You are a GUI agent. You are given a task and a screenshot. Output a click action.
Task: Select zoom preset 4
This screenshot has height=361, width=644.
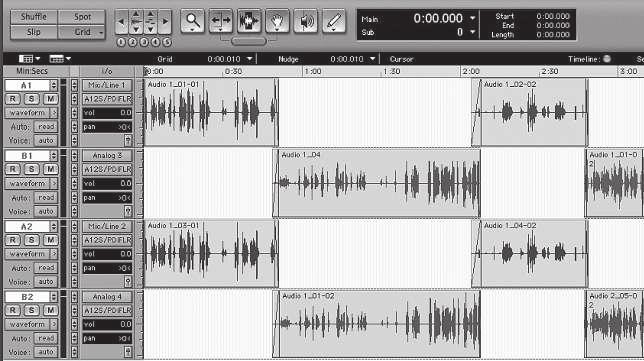coord(155,42)
